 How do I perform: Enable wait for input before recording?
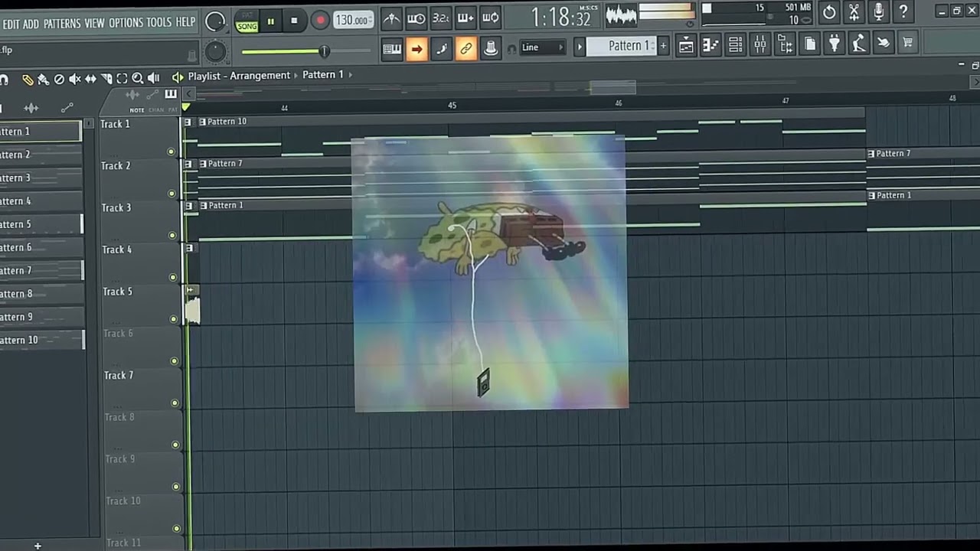click(x=416, y=18)
